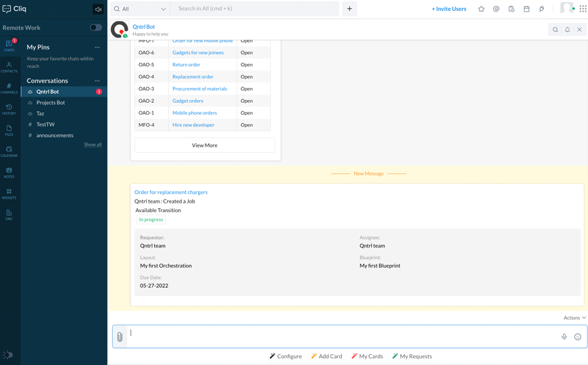The height and width of the screenshot is (365, 588).
Task: Click the user profile avatar
Action: click(567, 8)
